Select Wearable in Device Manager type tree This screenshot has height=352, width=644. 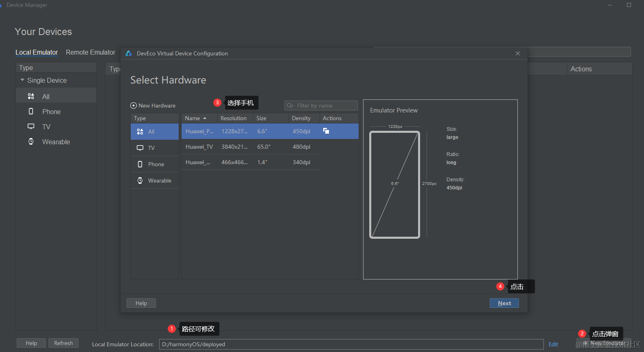pos(56,142)
